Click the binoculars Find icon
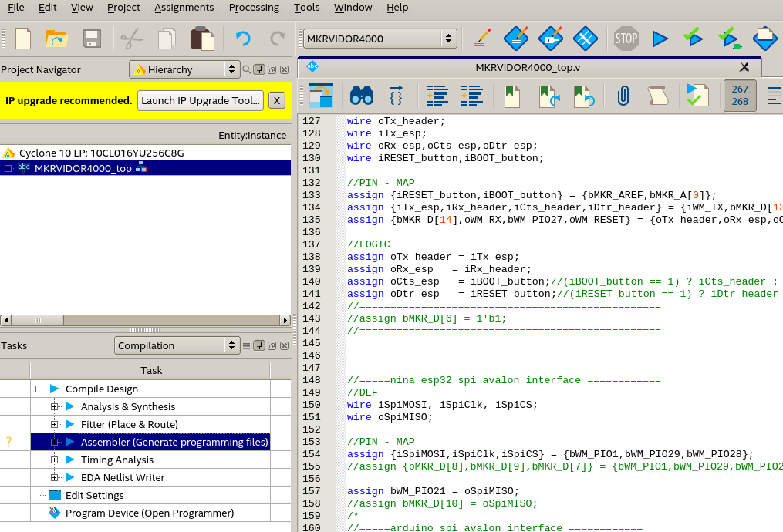Screen dimensions: 783x532 tap(361, 96)
